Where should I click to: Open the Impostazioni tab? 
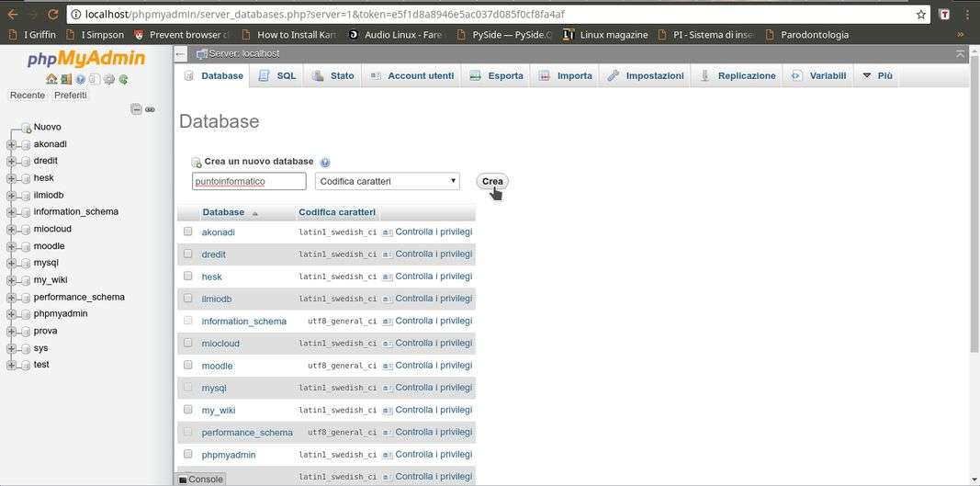pyautogui.click(x=645, y=75)
